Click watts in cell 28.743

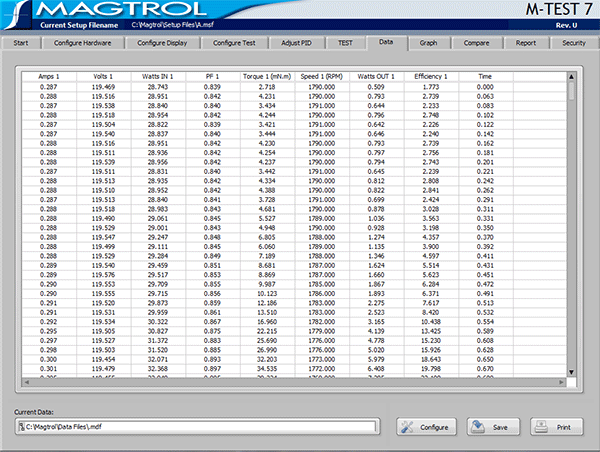[158, 87]
